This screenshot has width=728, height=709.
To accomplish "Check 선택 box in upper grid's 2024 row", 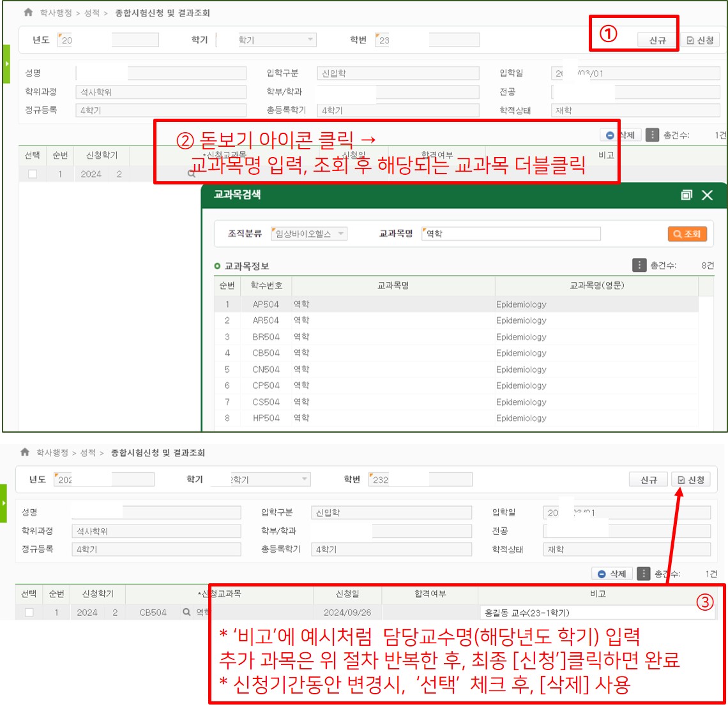I will (x=33, y=174).
